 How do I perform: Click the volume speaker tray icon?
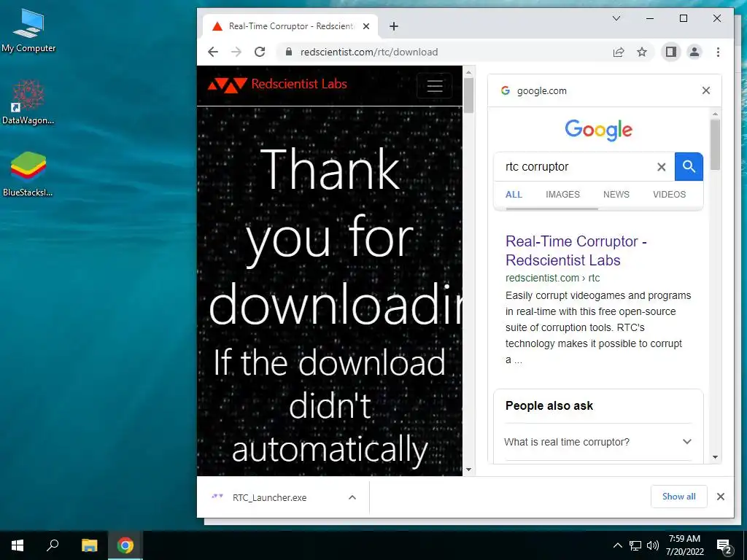click(653, 545)
